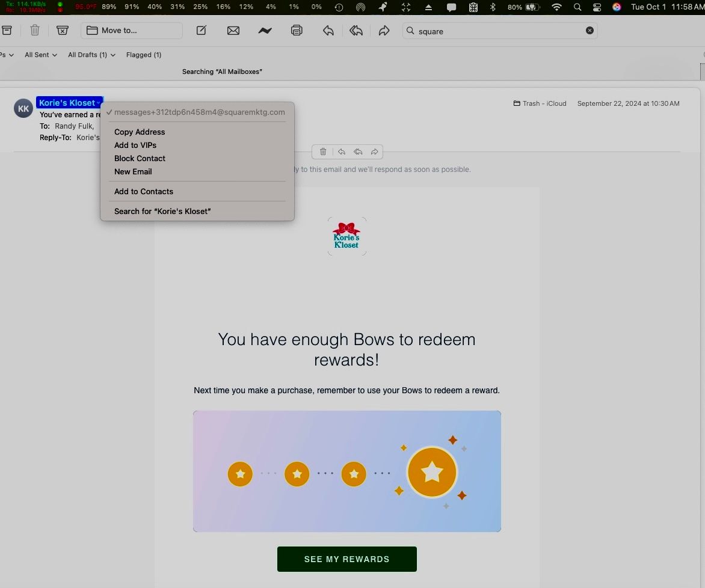Click the Get Mail envelope icon
705x588 pixels.
point(233,31)
